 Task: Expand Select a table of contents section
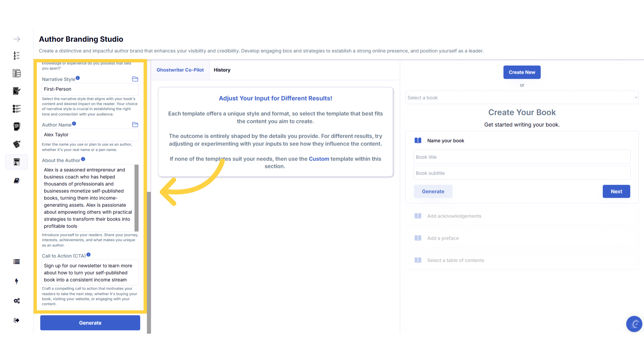pos(455,260)
